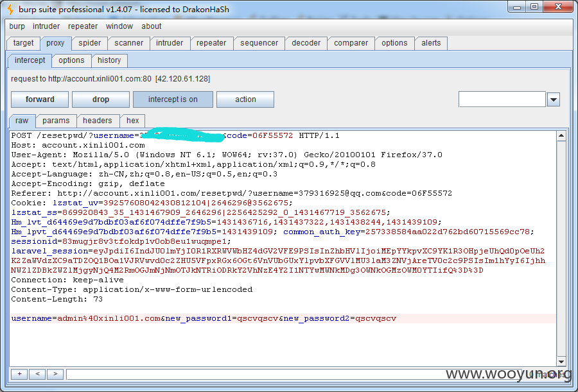Expand the combo box dropdown arrow
Viewport: 578px width, 392px height.
(554, 99)
